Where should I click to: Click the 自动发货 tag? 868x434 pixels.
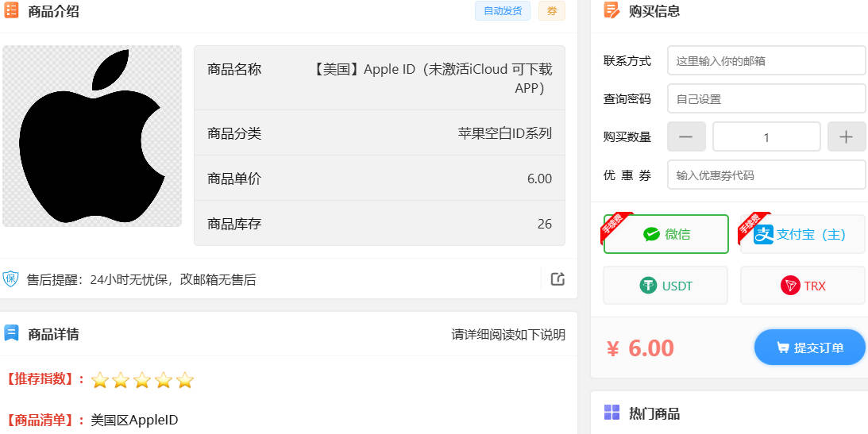coord(502,11)
